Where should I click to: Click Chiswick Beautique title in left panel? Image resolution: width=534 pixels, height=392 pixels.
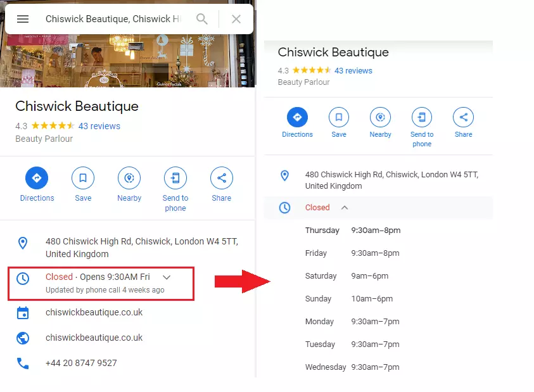point(77,106)
